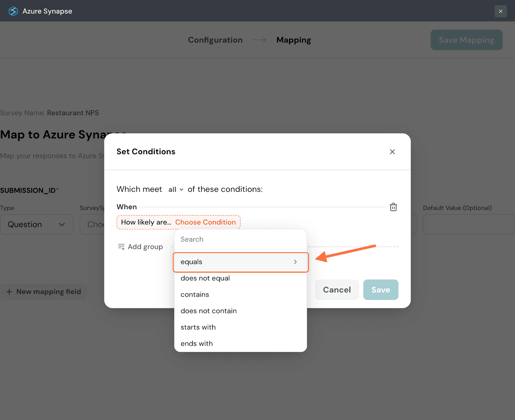Expand the equals submenu chevron

pyautogui.click(x=295, y=262)
